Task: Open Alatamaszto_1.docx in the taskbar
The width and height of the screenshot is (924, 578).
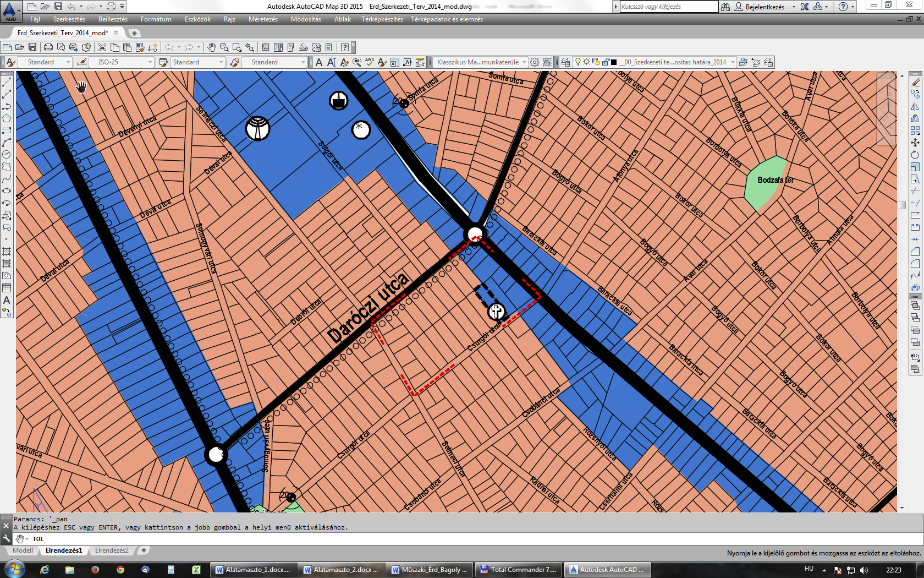Action: pos(254,570)
